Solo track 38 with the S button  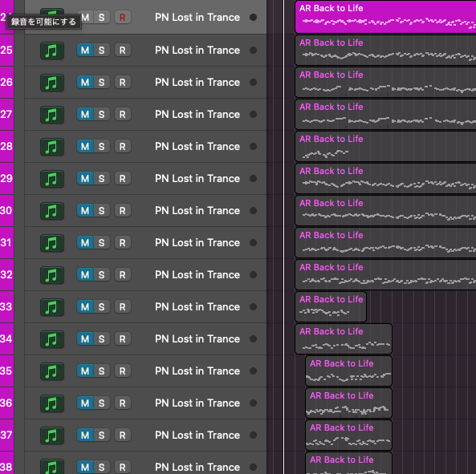102,468
